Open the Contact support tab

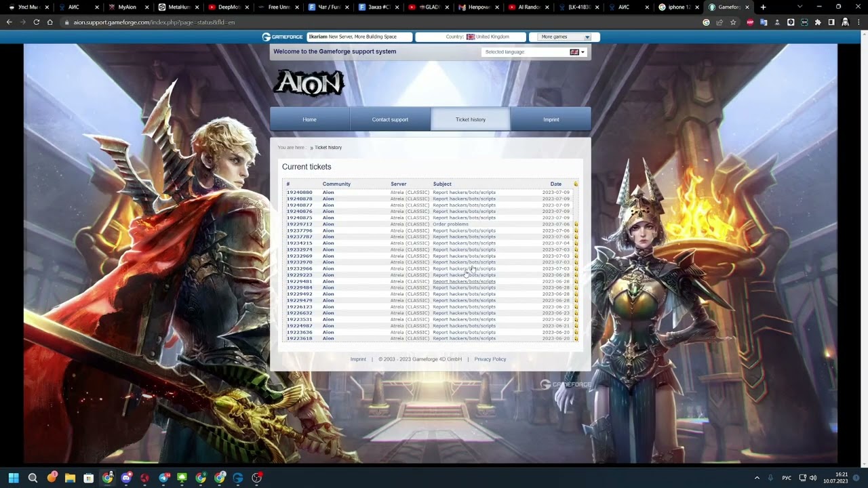(x=390, y=119)
